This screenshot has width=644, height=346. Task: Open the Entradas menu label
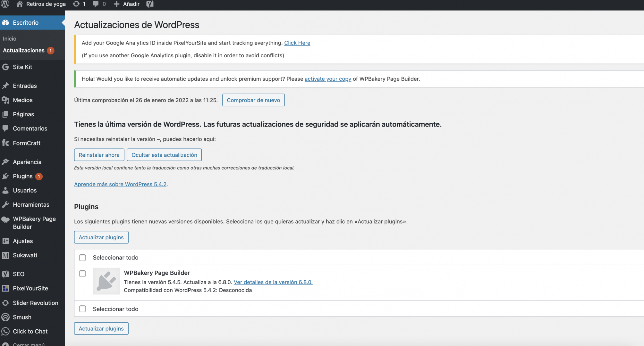coord(25,86)
